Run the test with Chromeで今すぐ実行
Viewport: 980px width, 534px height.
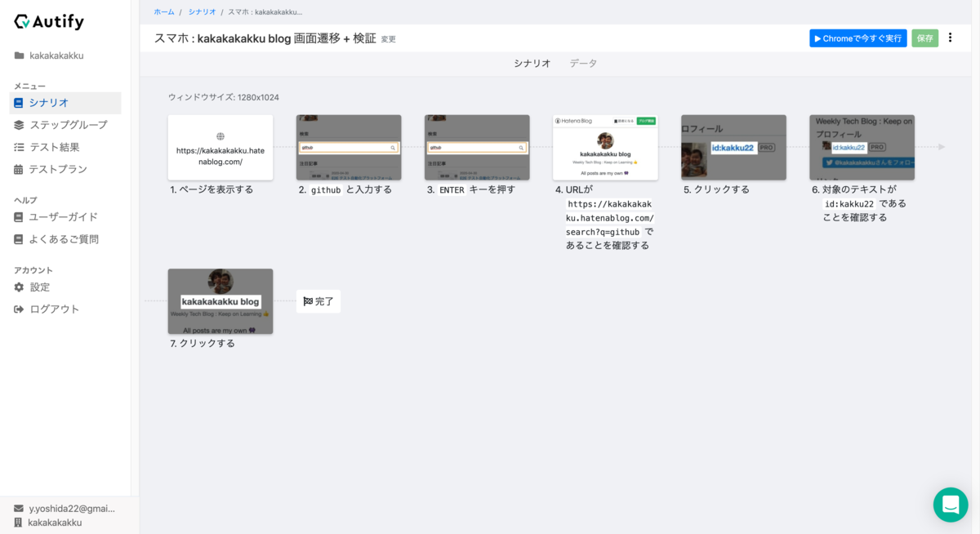coord(858,38)
